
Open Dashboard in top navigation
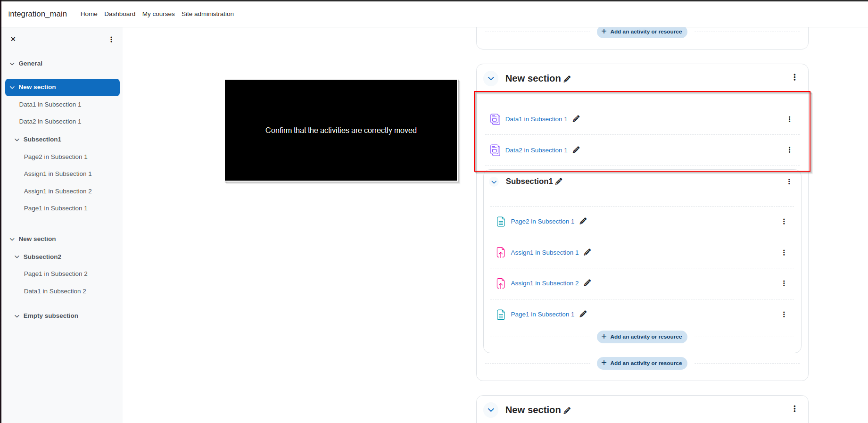coord(120,14)
